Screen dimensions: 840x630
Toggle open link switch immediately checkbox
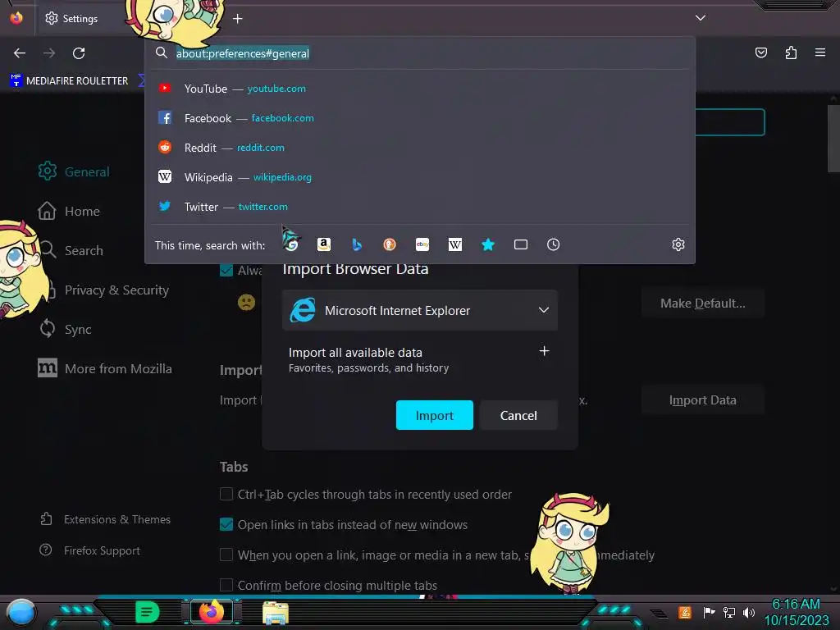226,555
